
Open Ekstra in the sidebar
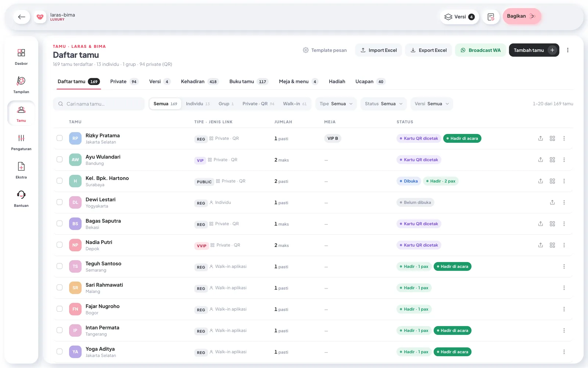(21, 170)
